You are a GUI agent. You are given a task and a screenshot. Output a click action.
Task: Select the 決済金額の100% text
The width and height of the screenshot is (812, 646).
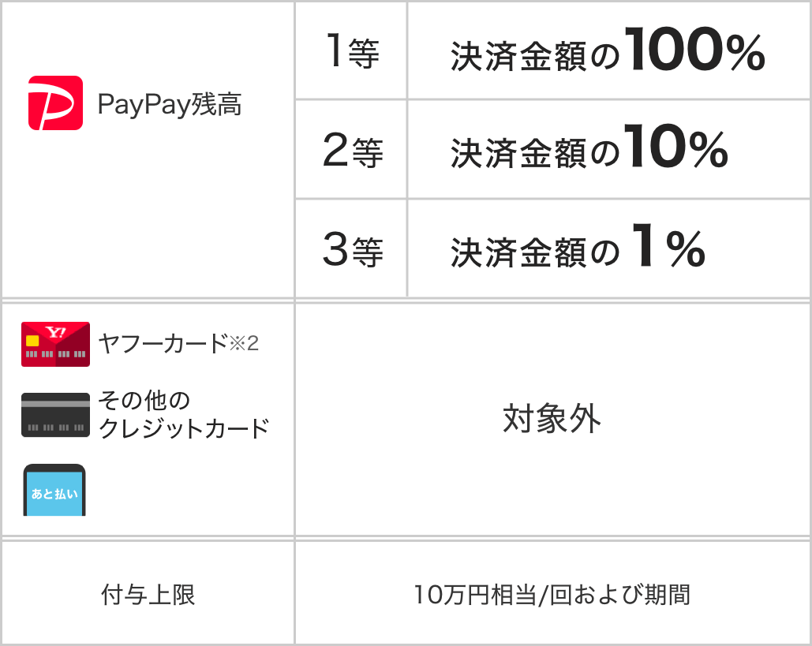pos(608,54)
